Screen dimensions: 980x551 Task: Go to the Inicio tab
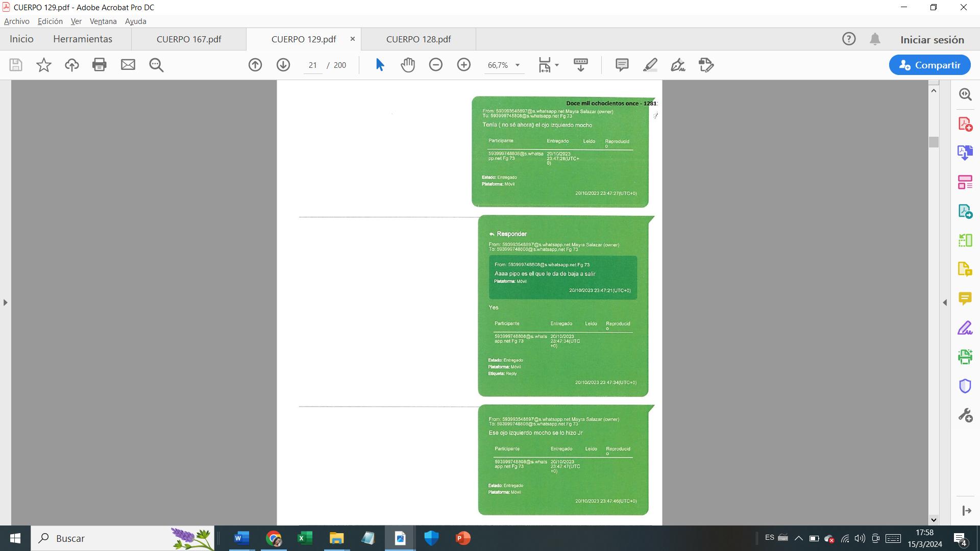pyautogui.click(x=21, y=39)
